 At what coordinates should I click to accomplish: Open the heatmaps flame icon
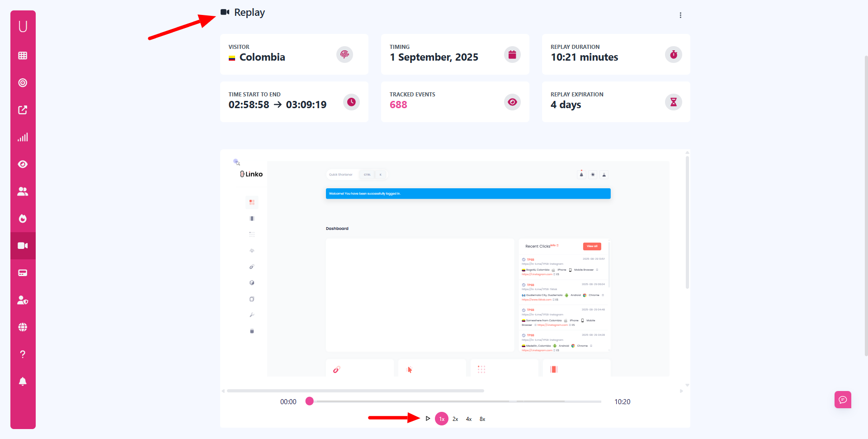coord(23,219)
